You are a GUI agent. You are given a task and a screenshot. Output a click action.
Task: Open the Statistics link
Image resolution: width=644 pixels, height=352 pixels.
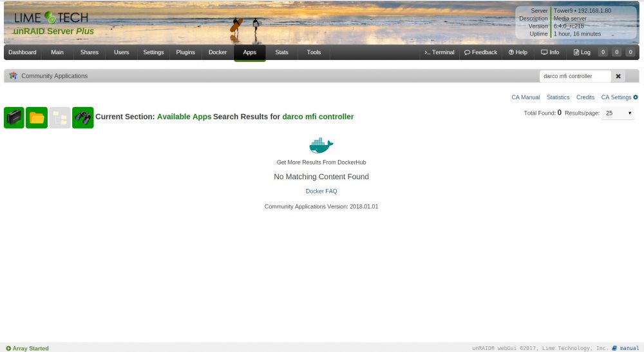pyautogui.click(x=558, y=97)
